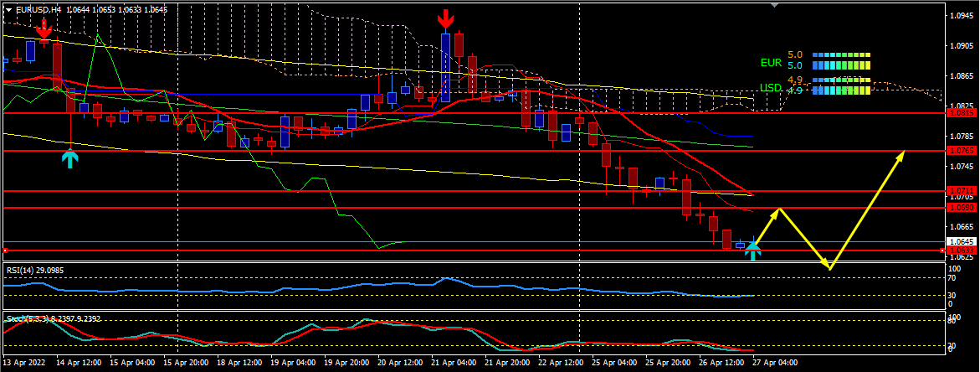The width and height of the screenshot is (980, 372).
Task: Click the EUR strength meter color bar
Action: click(x=841, y=59)
